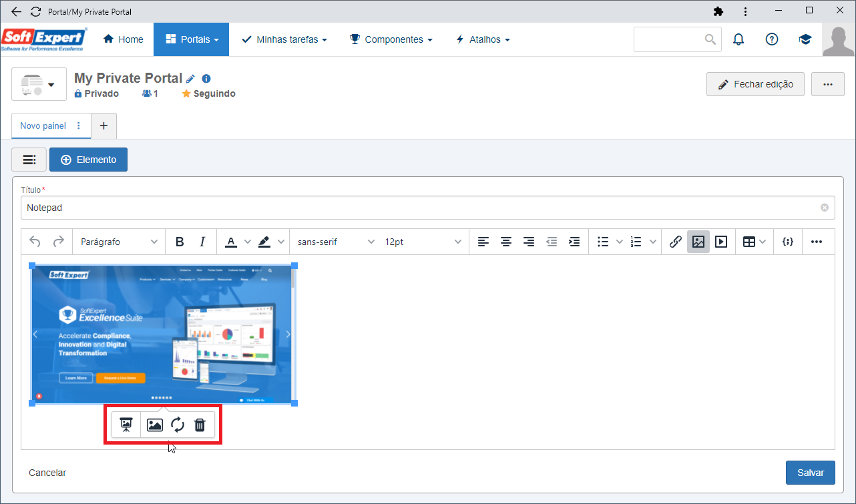This screenshot has width=856, height=504.
Task: Center align text
Action: pyautogui.click(x=506, y=242)
